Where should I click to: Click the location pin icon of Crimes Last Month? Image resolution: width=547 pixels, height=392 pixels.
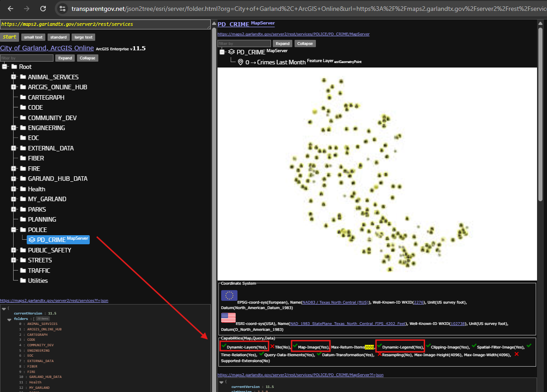241,62
